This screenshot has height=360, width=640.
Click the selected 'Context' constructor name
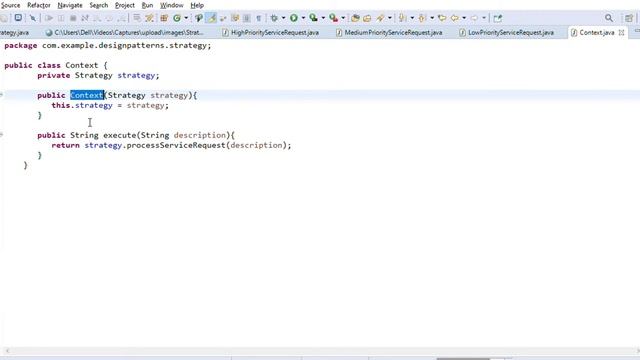pos(87,95)
